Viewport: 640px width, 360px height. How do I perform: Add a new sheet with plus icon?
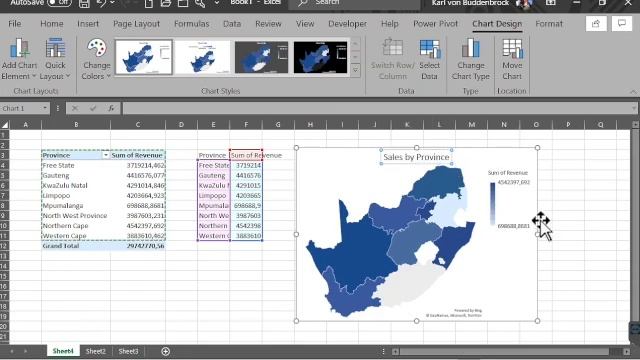coord(165,351)
